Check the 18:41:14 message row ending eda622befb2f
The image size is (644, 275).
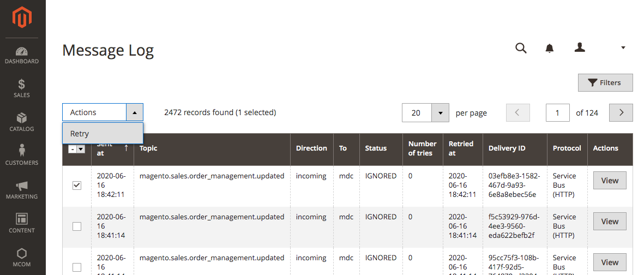tap(77, 226)
